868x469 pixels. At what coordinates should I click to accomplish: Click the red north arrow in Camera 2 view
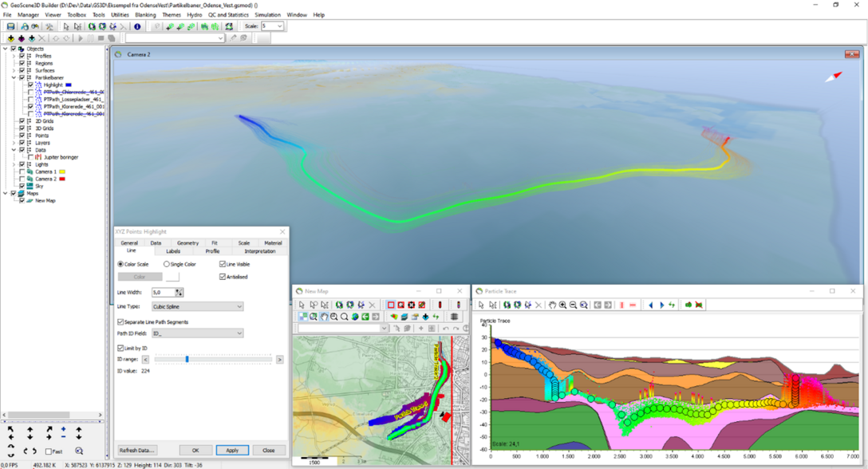(834, 77)
